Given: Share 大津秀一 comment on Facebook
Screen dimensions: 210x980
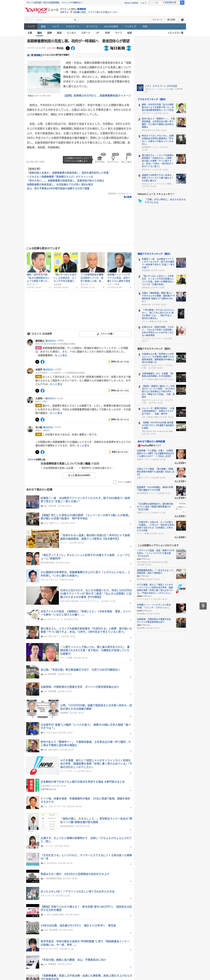Looking at the screenshot, I should point(42,419).
